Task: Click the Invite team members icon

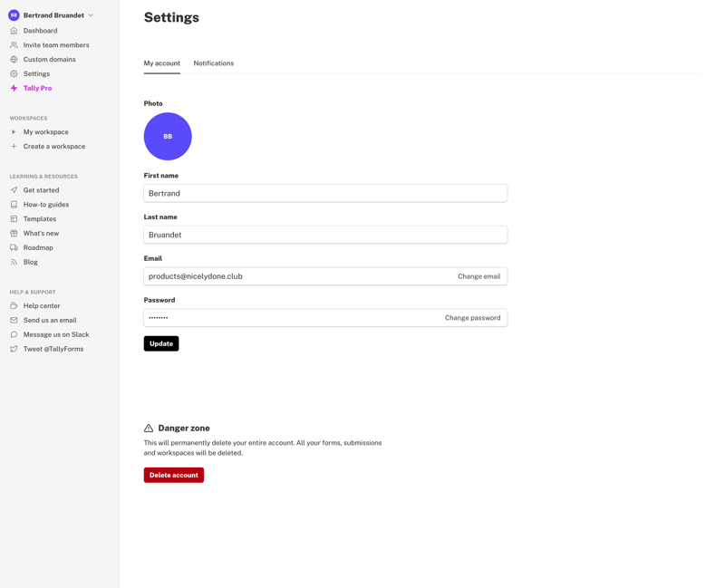Action: click(x=14, y=44)
